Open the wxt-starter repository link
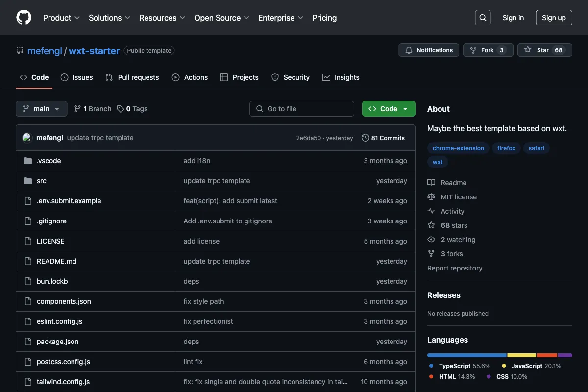This screenshot has height=392, width=588. (94, 50)
